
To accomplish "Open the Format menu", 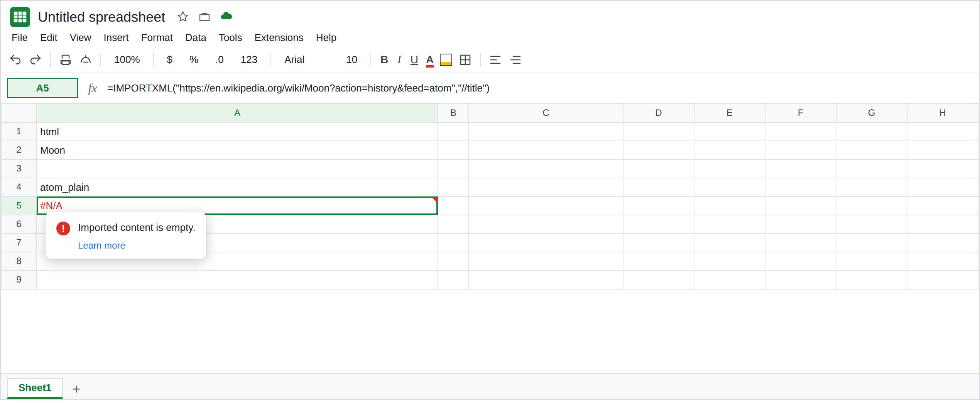I will click(x=157, y=37).
